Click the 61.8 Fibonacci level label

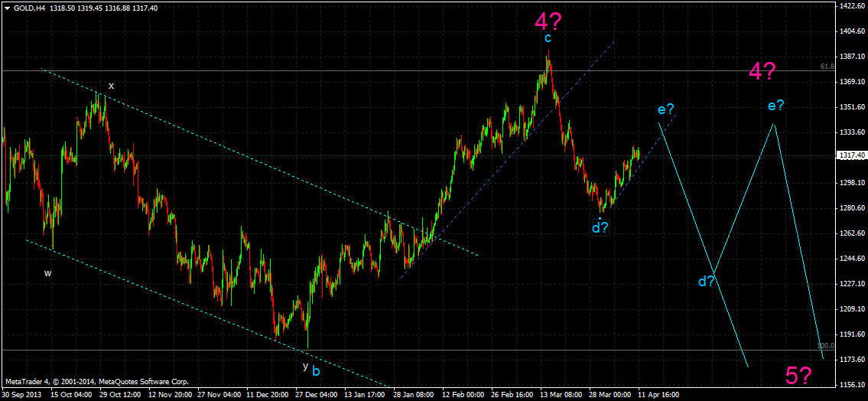pyautogui.click(x=826, y=67)
